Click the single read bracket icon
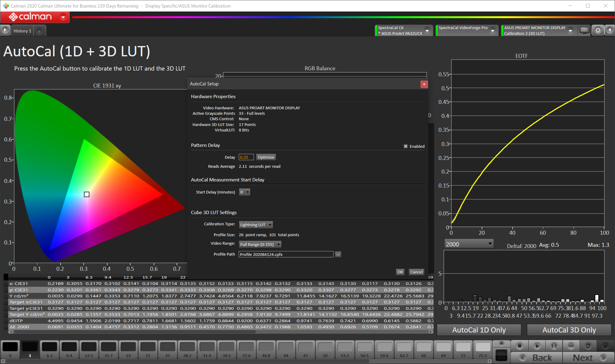Screen dimensions: 615x364 (x=554, y=346)
